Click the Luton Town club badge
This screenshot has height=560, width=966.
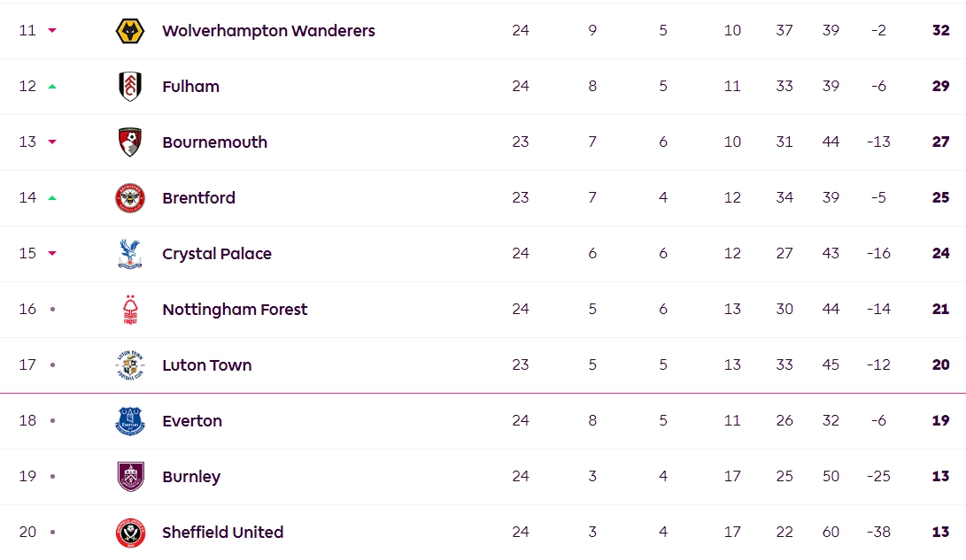130,365
